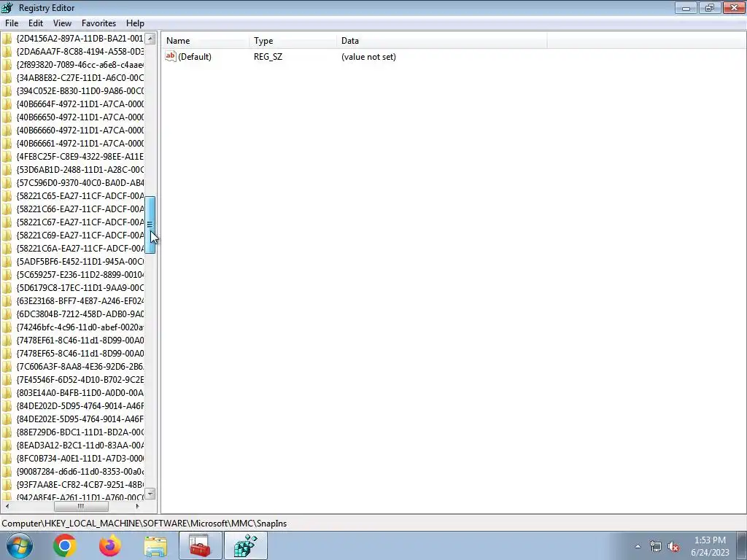
Task: Click folder icon of {40B6664F-4972-11D1 key
Action: (x=7, y=104)
